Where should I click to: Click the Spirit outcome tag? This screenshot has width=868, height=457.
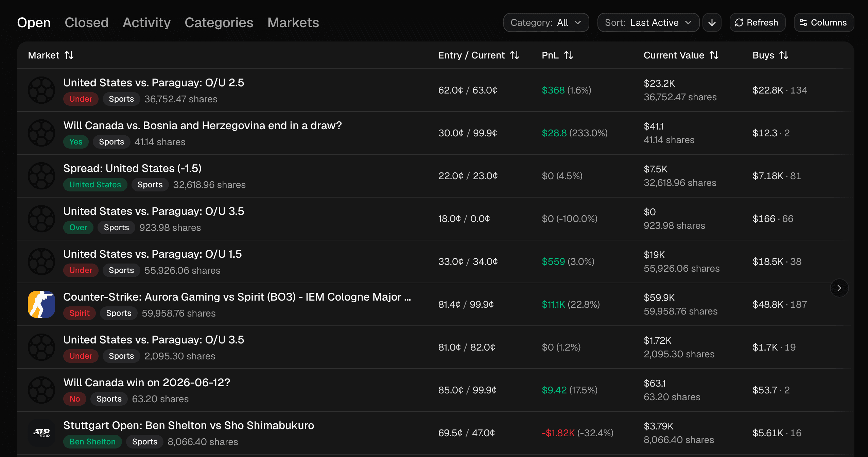pos(80,313)
